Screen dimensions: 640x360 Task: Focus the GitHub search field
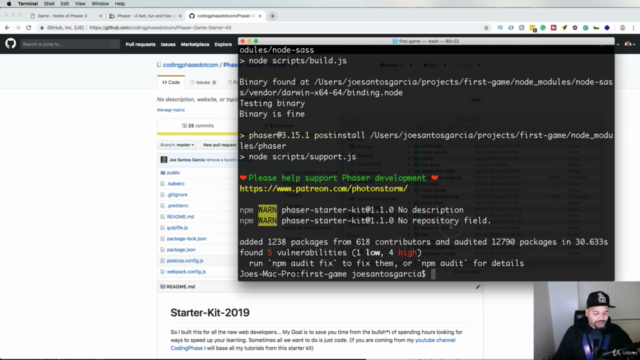[x=70, y=44]
